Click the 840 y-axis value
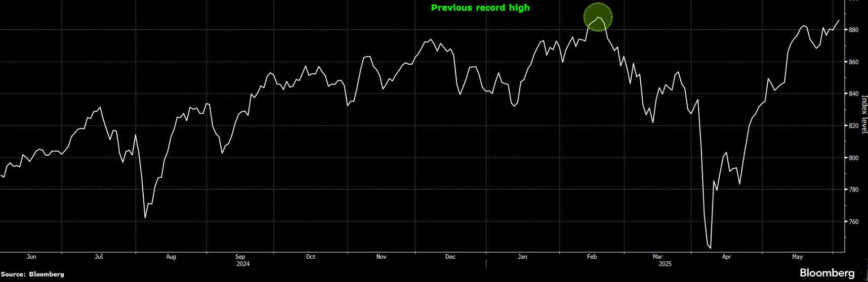Screen dimensions: 868x282 853,94
